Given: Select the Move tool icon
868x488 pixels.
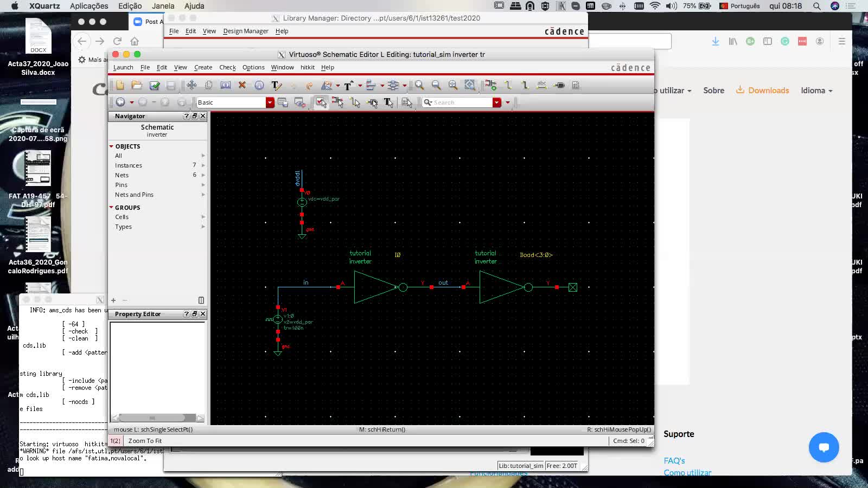Looking at the screenshot, I should coord(192,85).
